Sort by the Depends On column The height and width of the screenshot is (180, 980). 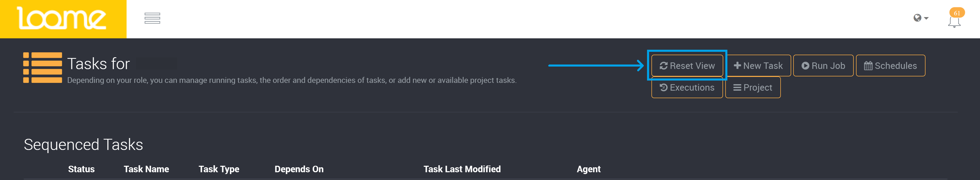click(x=299, y=169)
